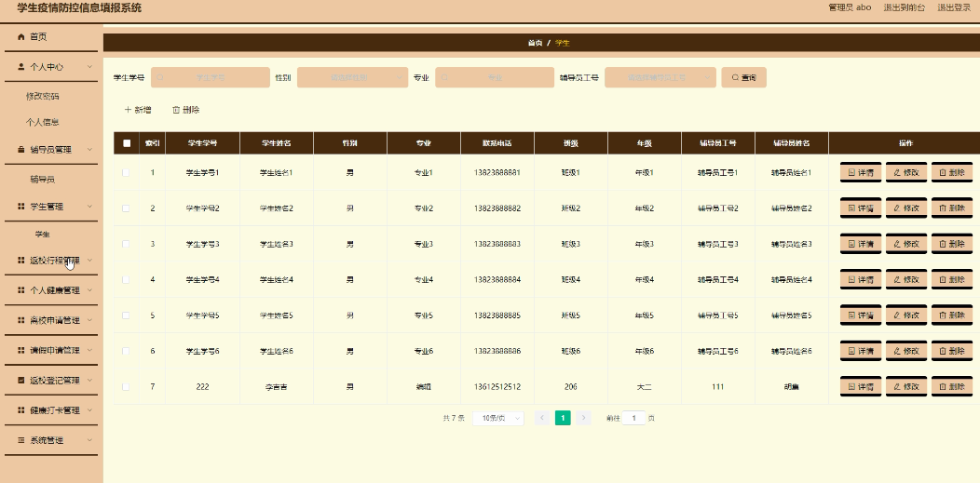Check the row for 学生学号1
The width and height of the screenshot is (980, 483).
126,172
